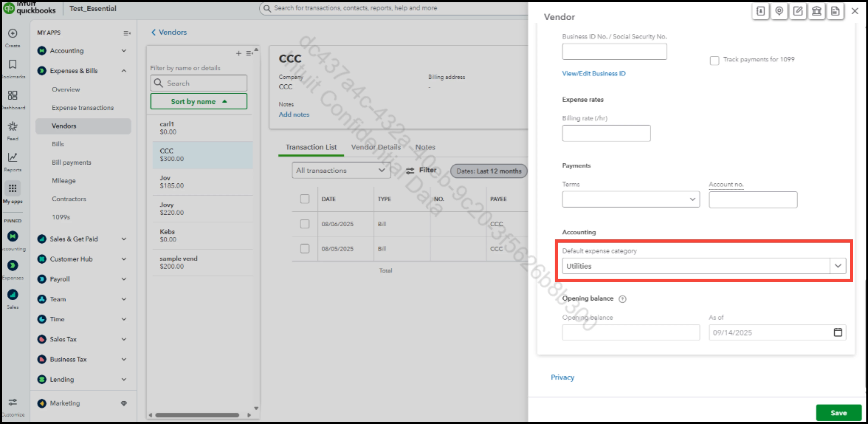Open Expense transactions menu item
This screenshot has height=424, width=868.
(x=83, y=108)
